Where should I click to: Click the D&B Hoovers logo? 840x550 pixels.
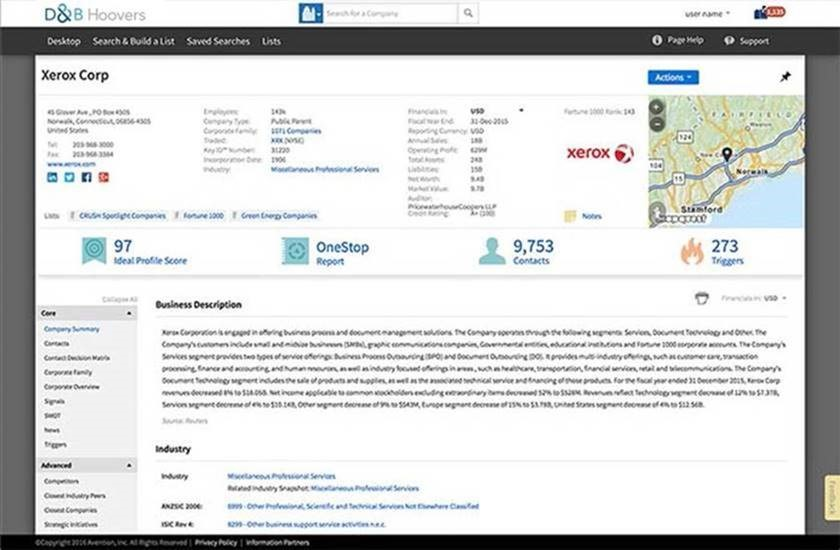[95, 14]
